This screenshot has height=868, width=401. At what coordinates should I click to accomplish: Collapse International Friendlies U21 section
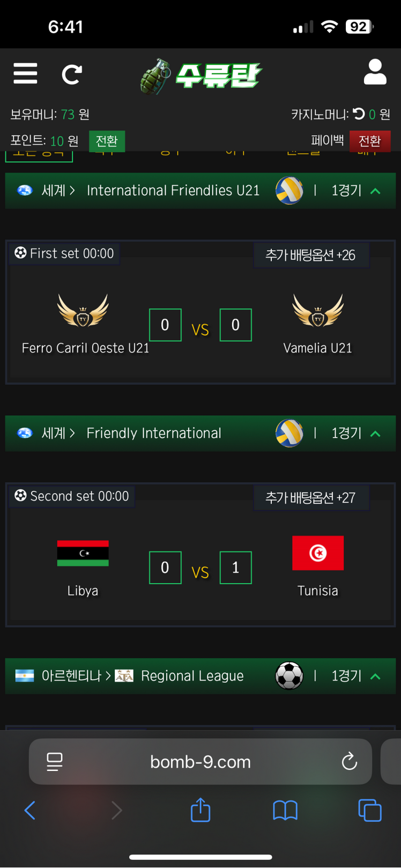375,191
